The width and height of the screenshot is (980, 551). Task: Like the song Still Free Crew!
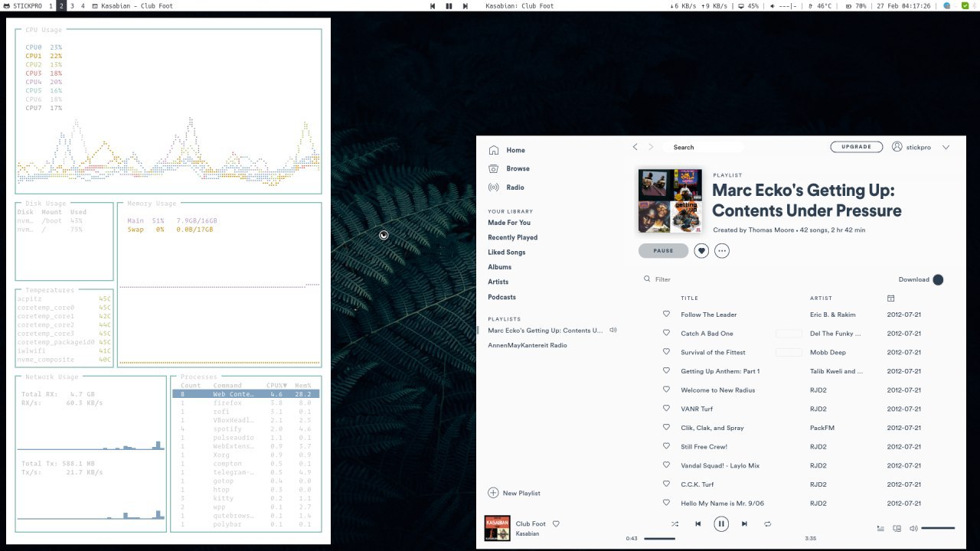(666, 446)
